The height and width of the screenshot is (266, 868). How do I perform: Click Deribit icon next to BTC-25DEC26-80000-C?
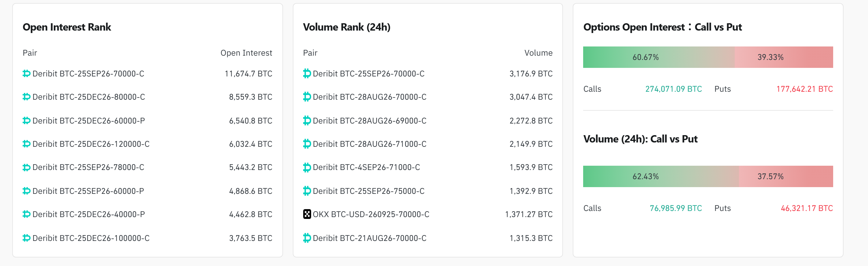(27, 97)
